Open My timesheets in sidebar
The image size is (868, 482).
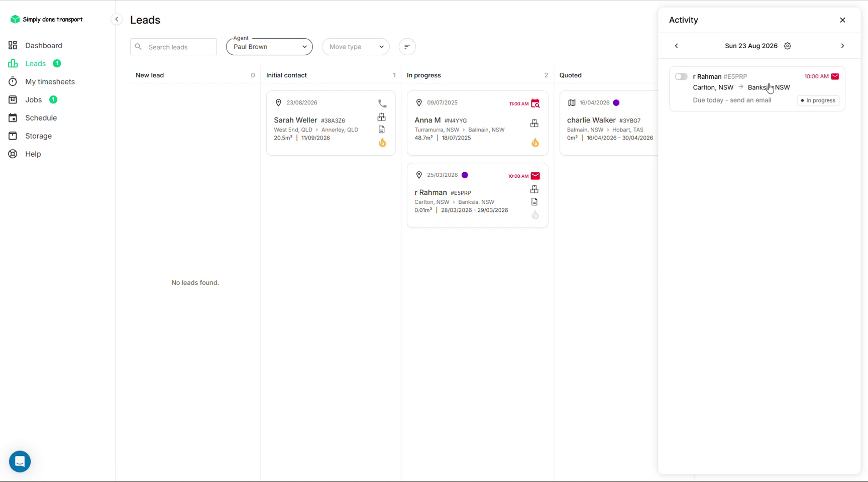(x=50, y=82)
